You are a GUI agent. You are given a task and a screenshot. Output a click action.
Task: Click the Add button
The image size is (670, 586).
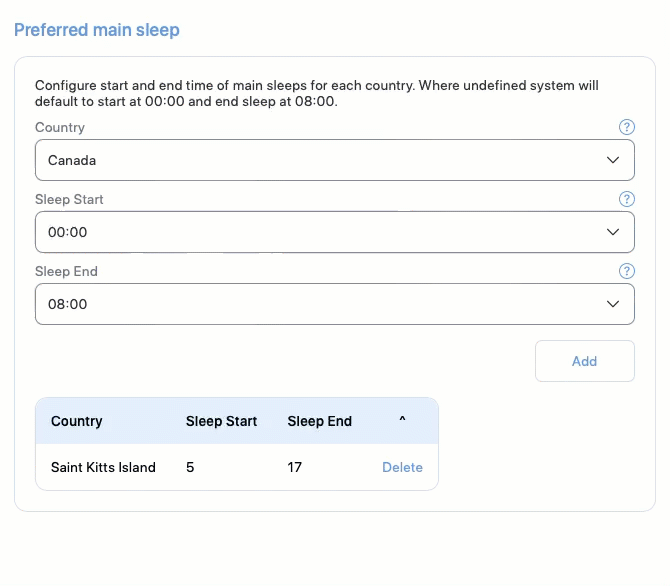(x=585, y=361)
